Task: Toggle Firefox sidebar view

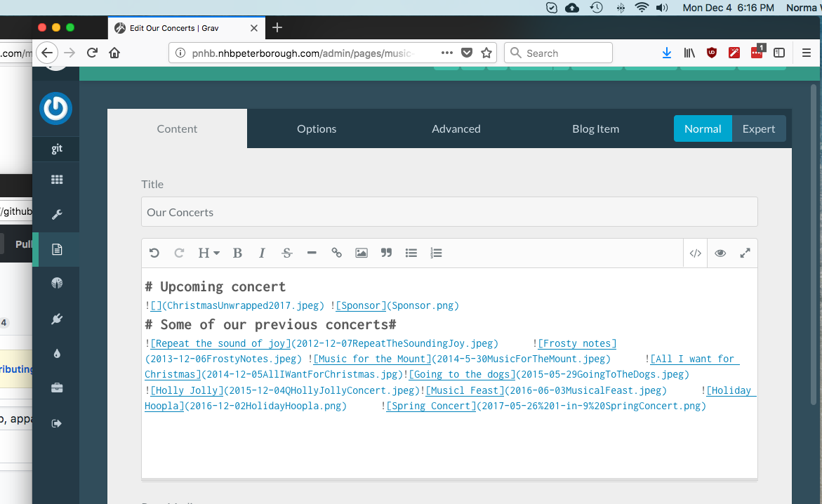Action: 779,53
